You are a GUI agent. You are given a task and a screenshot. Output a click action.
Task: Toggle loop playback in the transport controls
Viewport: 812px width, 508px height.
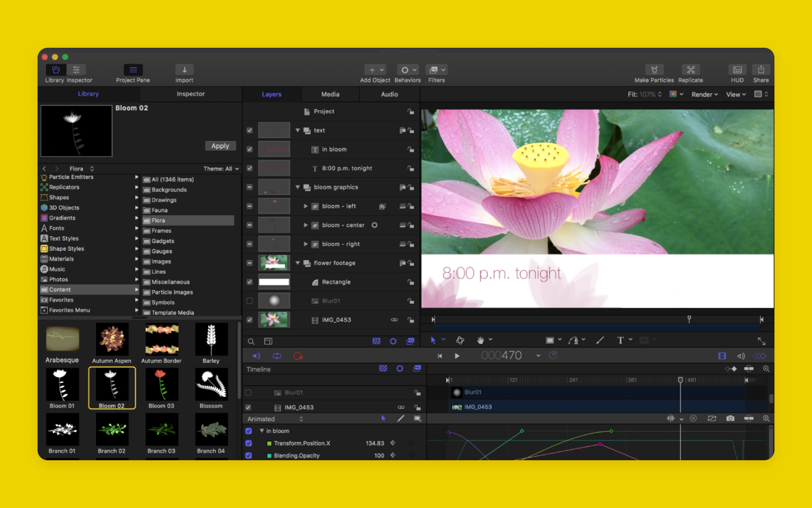277,356
